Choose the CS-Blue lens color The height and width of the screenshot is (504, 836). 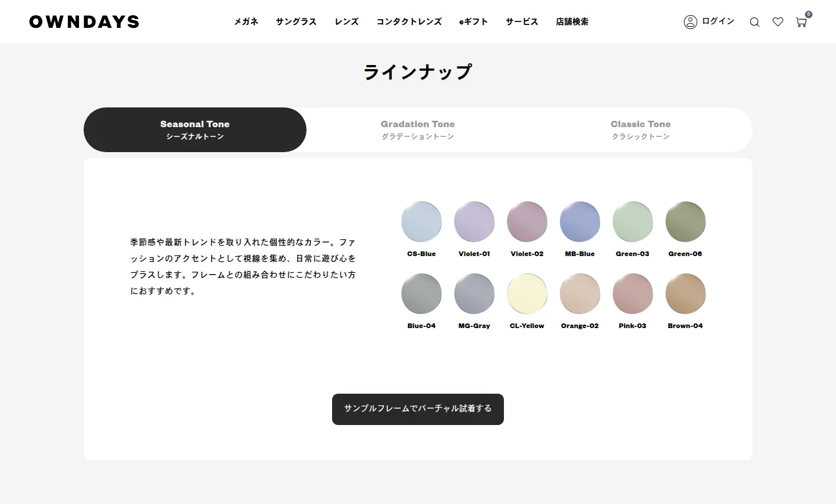pyautogui.click(x=421, y=222)
